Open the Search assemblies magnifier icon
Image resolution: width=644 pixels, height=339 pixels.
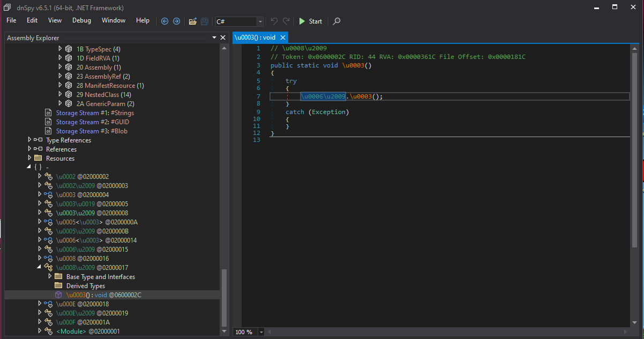[x=336, y=21]
